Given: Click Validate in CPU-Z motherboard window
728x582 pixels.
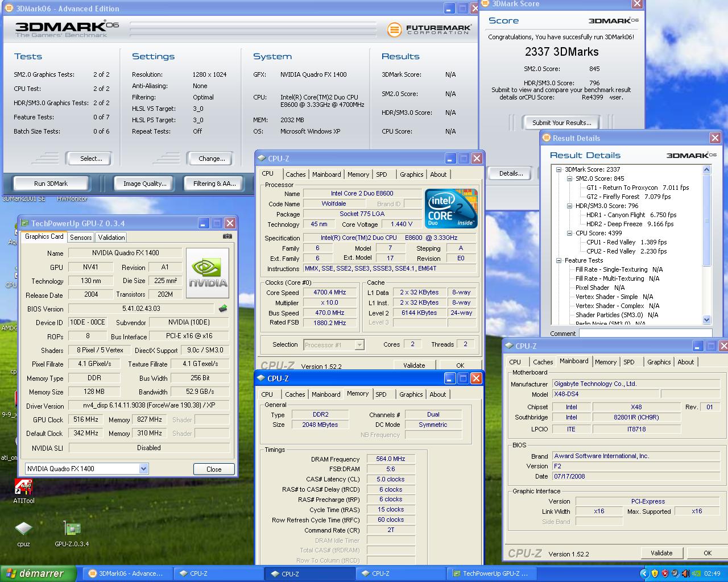Looking at the screenshot, I should click(661, 553).
